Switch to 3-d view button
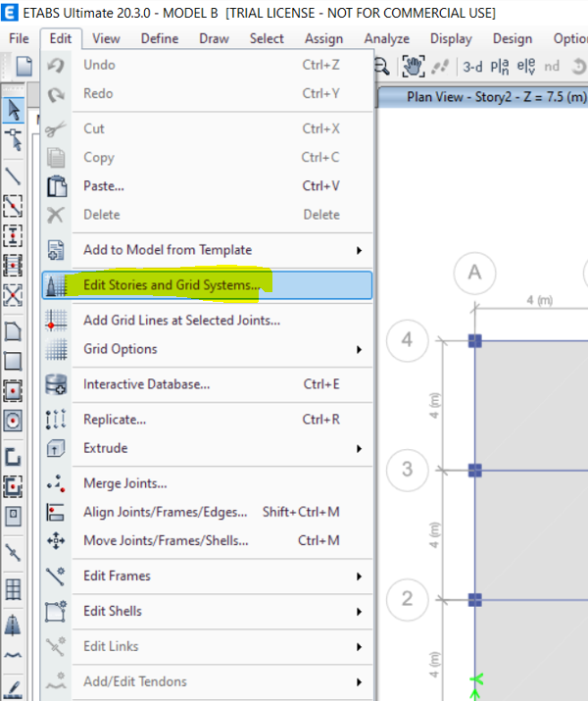This screenshot has width=588, height=701. (x=472, y=67)
